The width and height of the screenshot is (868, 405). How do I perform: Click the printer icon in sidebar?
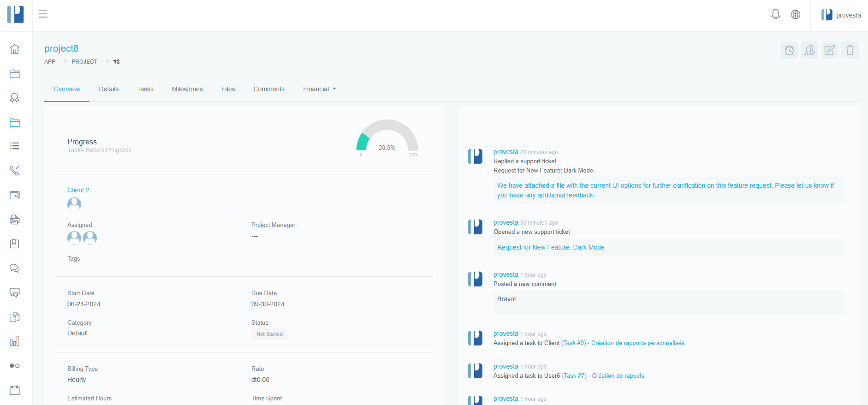click(15, 220)
